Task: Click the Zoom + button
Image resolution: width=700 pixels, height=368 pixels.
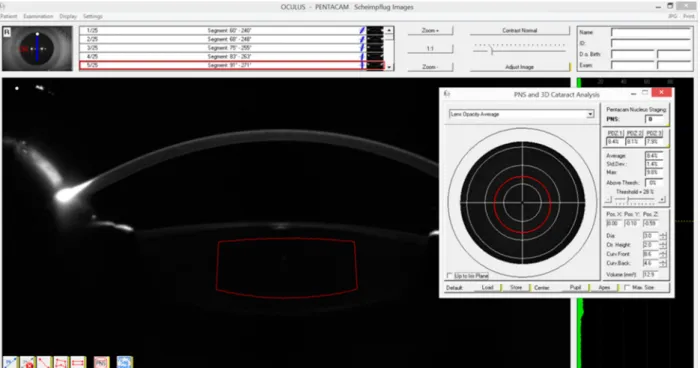Action: click(430, 30)
